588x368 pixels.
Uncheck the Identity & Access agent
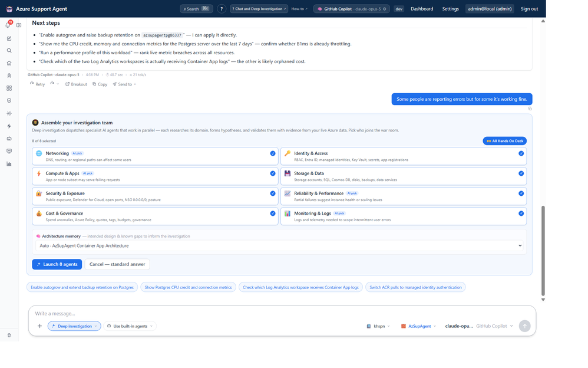point(521,153)
